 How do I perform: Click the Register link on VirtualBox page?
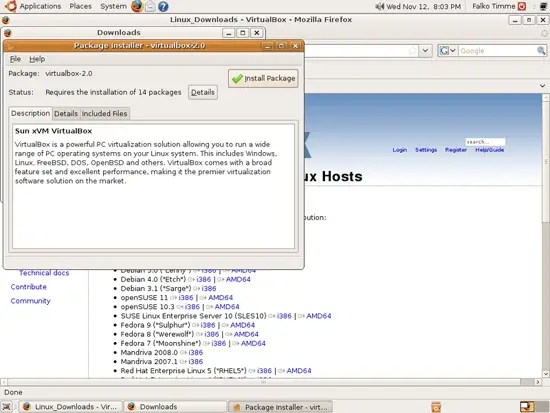click(456, 150)
